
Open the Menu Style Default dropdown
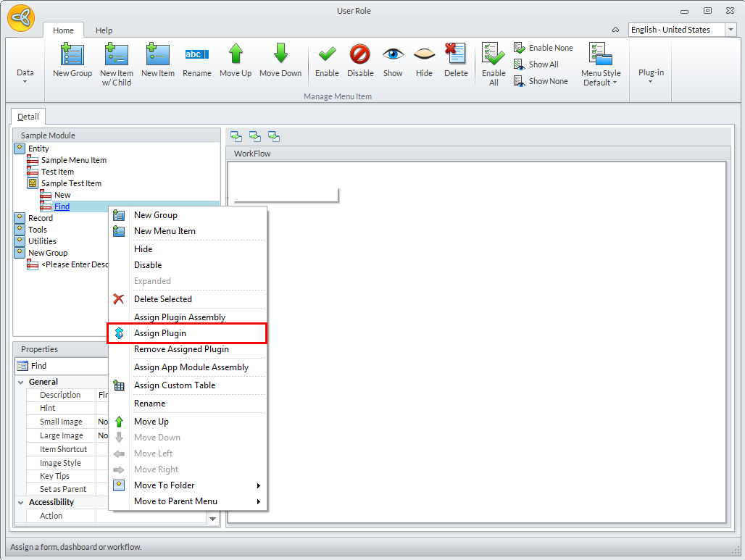point(601,65)
